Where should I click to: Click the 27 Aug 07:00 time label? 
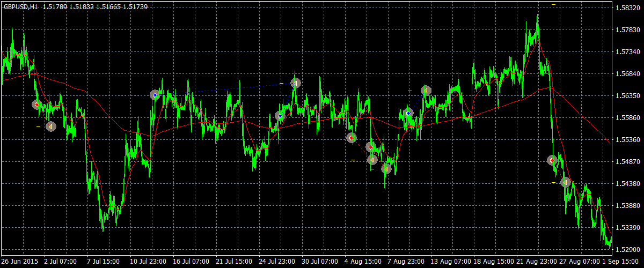click(579, 262)
